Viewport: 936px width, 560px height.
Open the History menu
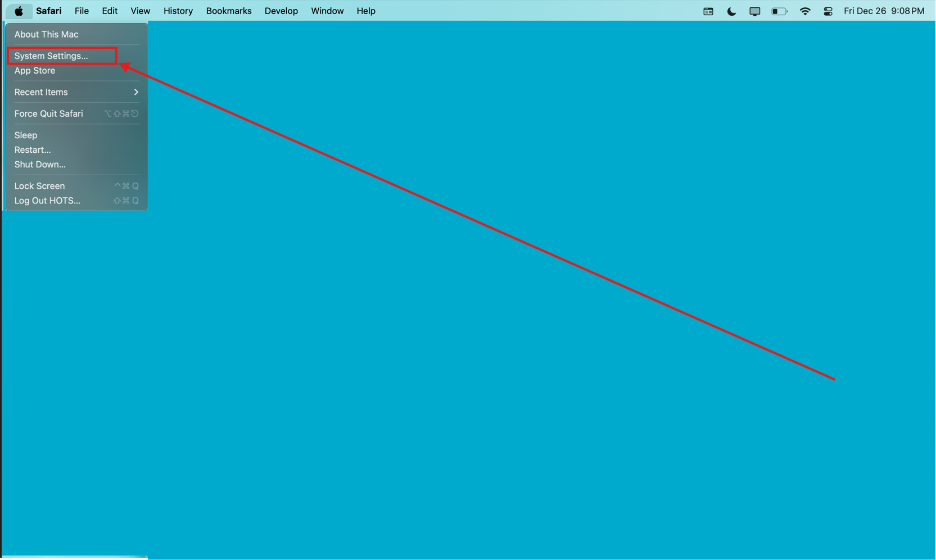pyautogui.click(x=178, y=11)
